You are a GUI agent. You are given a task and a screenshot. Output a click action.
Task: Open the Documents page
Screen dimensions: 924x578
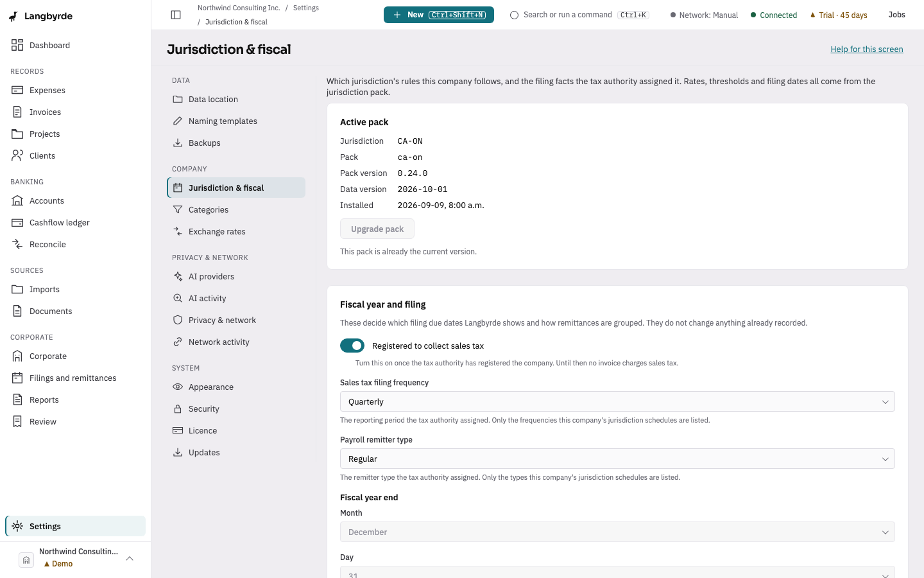click(x=76, y=311)
